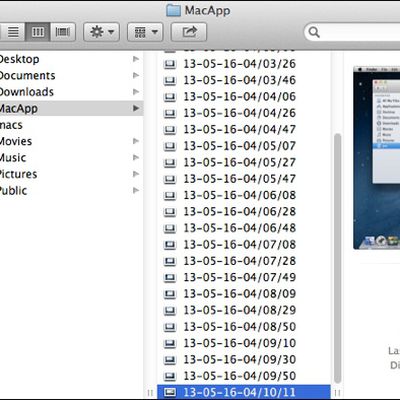Expand arrow next to Downloads
Screen dimensions: 400x400
(136, 92)
